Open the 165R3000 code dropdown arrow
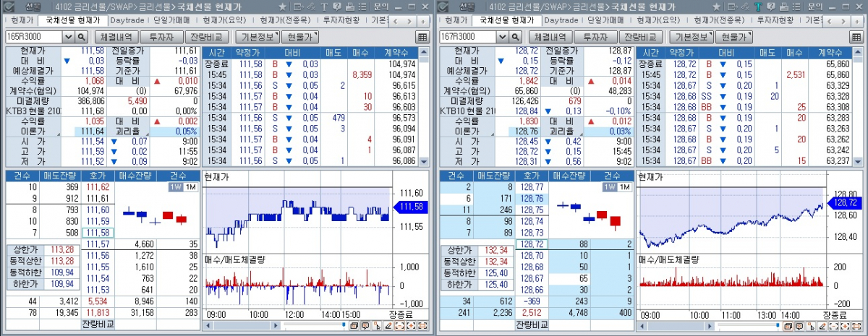 [x=69, y=36]
